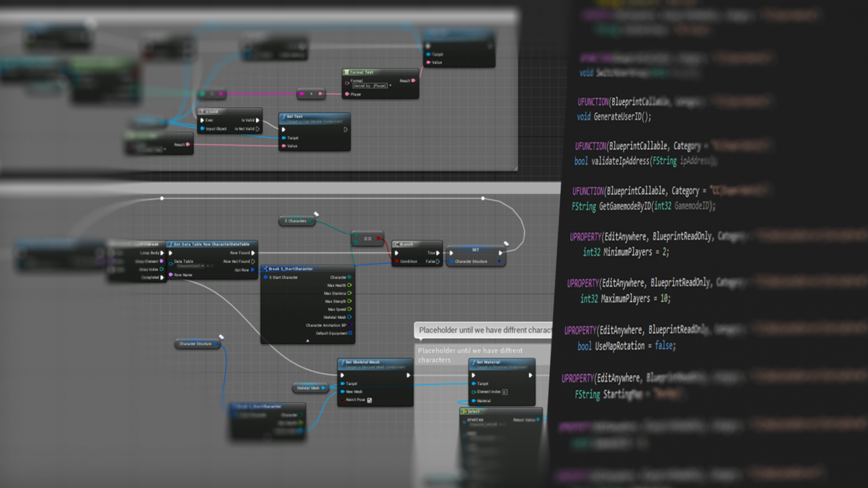
Task: Open the dropdown arrow beside Format text field
Action: [391, 86]
